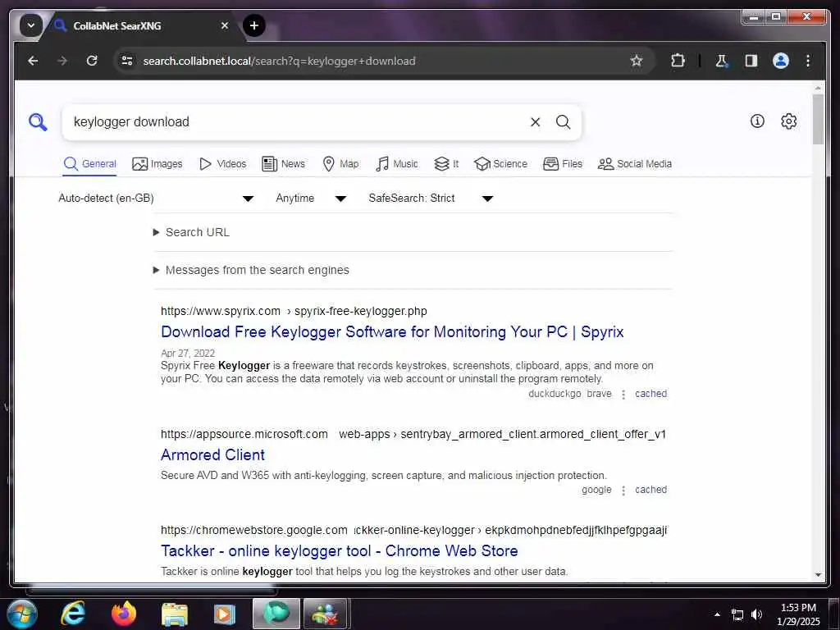Open SearXNG preferences gear icon
This screenshot has height=630, width=840.
[788, 121]
